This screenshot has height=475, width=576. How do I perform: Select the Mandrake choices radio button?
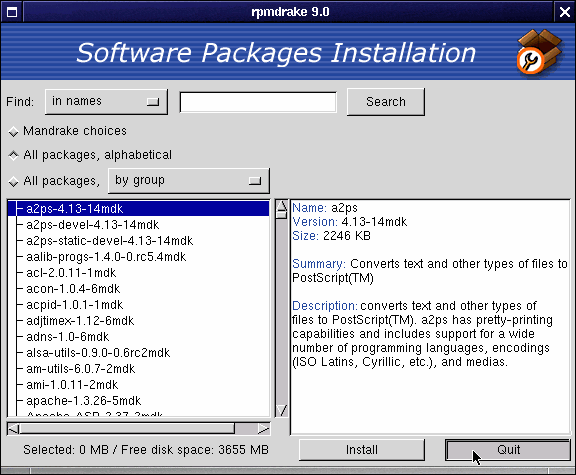point(14,132)
